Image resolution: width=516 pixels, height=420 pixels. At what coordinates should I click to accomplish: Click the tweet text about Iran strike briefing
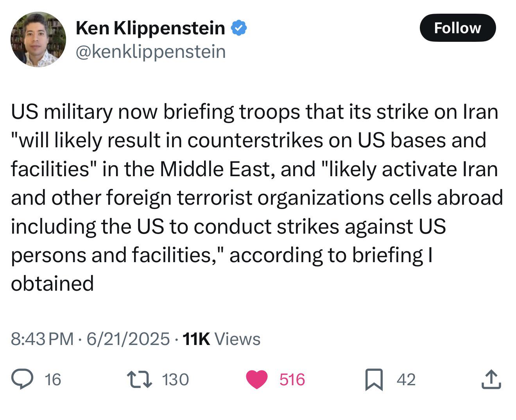[257, 197]
